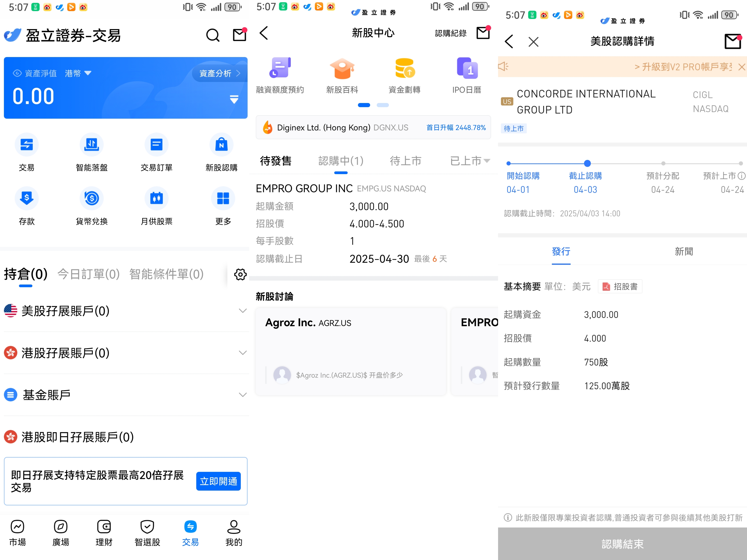Viewport: 747px width, 560px height.
Task: Open EMPRO GROUP INC listing
Action: pyautogui.click(x=373, y=224)
